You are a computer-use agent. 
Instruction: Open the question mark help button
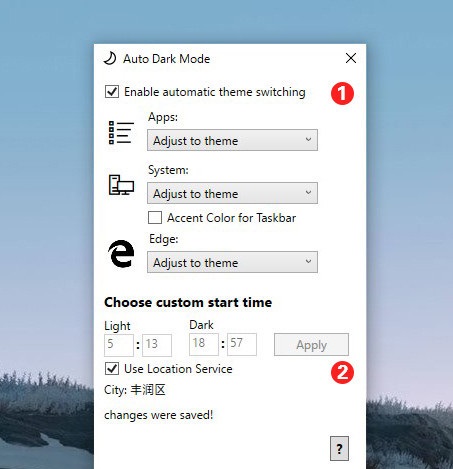pos(339,449)
